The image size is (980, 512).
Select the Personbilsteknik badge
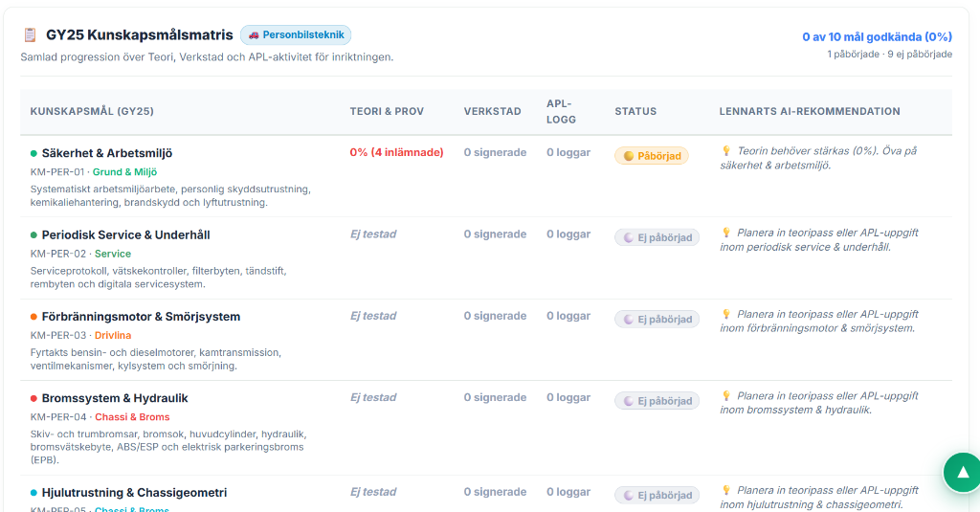pyautogui.click(x=296, y=35)
